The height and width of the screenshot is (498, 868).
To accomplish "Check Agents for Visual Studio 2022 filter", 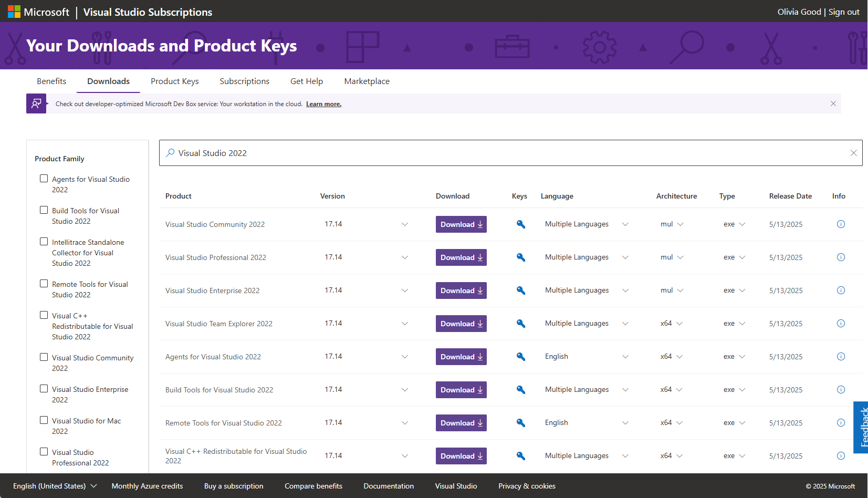I will (44, 179).
